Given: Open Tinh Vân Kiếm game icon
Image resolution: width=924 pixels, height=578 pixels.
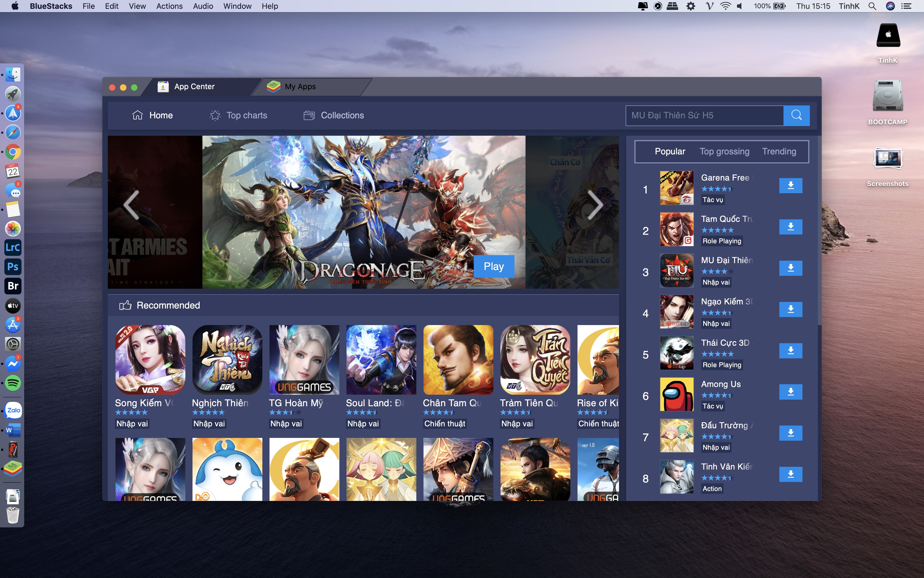Looking at the screenshot, I should [676, 477].
